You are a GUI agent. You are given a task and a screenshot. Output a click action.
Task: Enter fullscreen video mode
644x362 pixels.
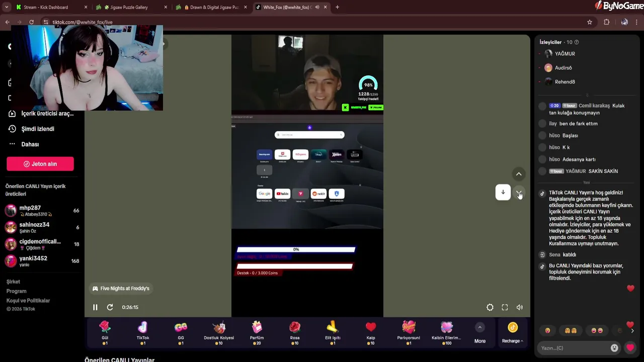[x=505, y=307]
